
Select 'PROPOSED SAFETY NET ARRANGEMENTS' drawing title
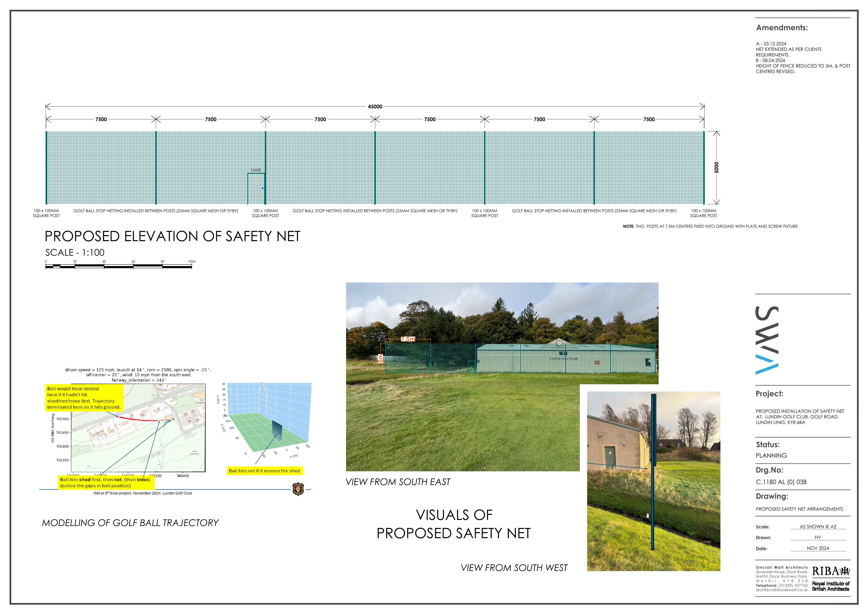tap(800, 509)
